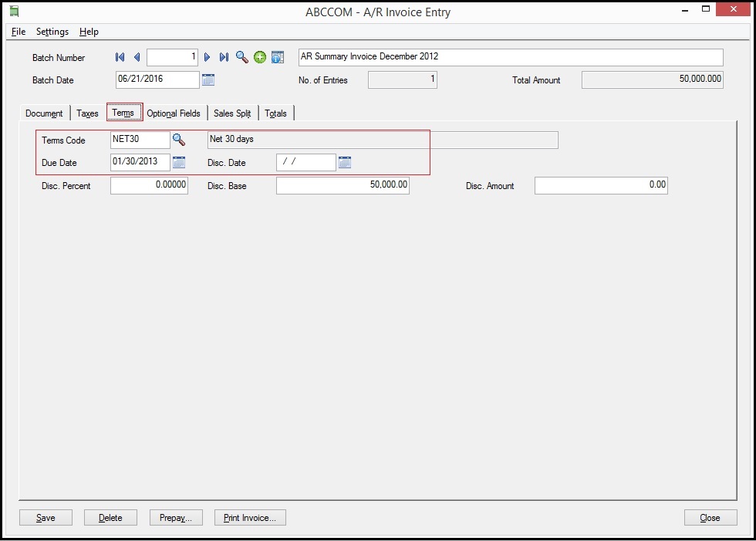
Task: Go to the next batch
Action: pyautogui.click(x=207, y=57)
